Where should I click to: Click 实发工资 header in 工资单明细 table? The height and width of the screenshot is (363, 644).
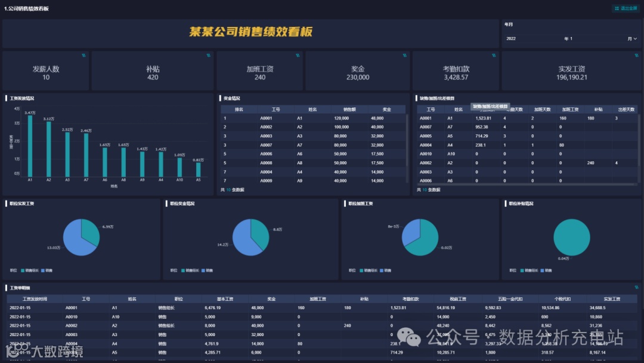[612, 299]
